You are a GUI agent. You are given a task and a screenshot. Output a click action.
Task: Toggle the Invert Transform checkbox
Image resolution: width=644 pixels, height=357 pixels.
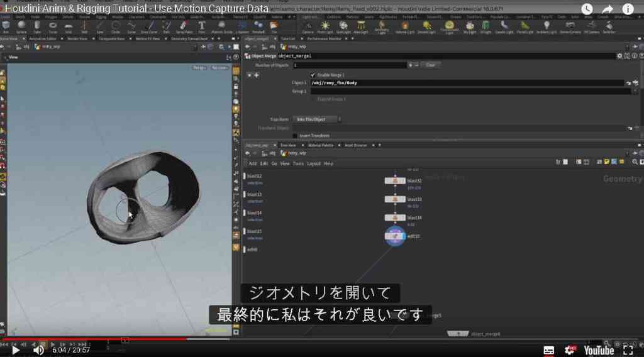[294, 136]
